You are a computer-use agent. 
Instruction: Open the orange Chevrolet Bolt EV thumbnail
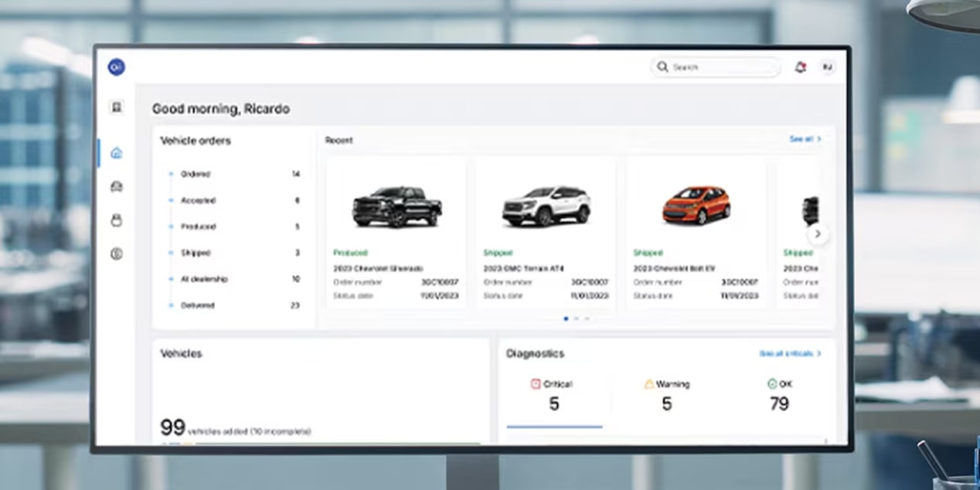point(696,205)
